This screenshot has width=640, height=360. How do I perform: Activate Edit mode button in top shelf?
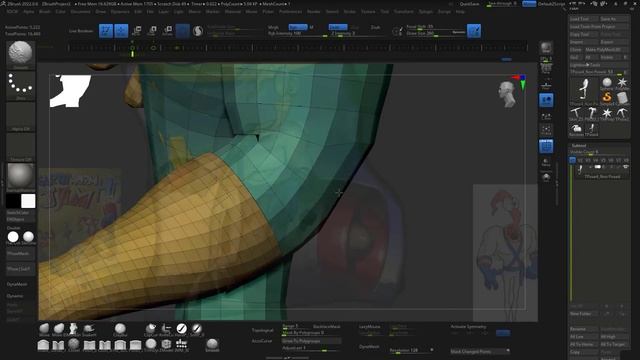point(106,31)
